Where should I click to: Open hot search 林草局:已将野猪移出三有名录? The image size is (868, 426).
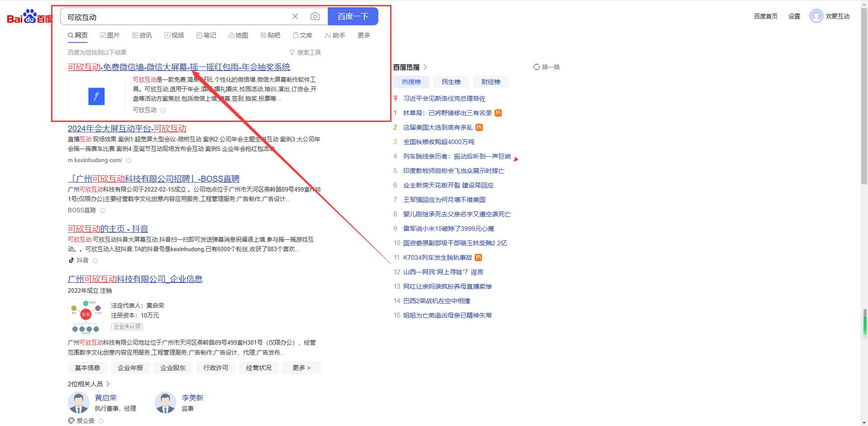(x=448, y=113)
